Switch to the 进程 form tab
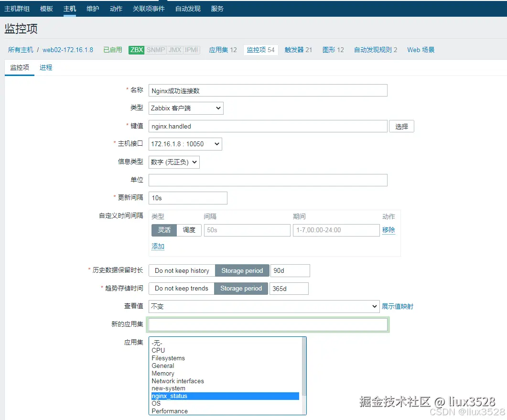 coord(46,67)
